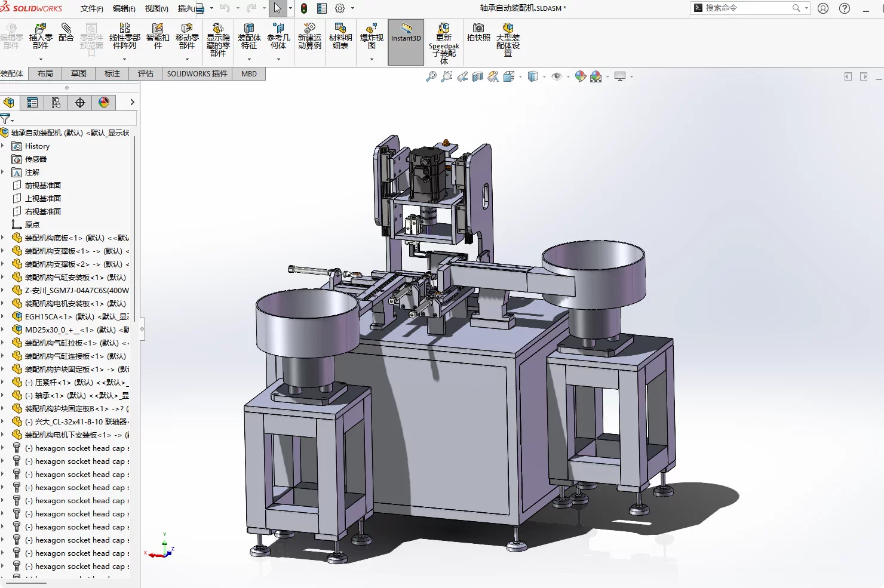
Task: Create New Motion Study (新建运动算例)
Action: [309, 36]
